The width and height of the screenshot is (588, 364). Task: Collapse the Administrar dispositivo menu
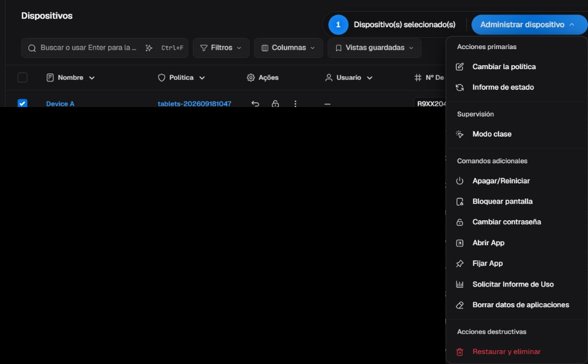[x=529, y=25]
